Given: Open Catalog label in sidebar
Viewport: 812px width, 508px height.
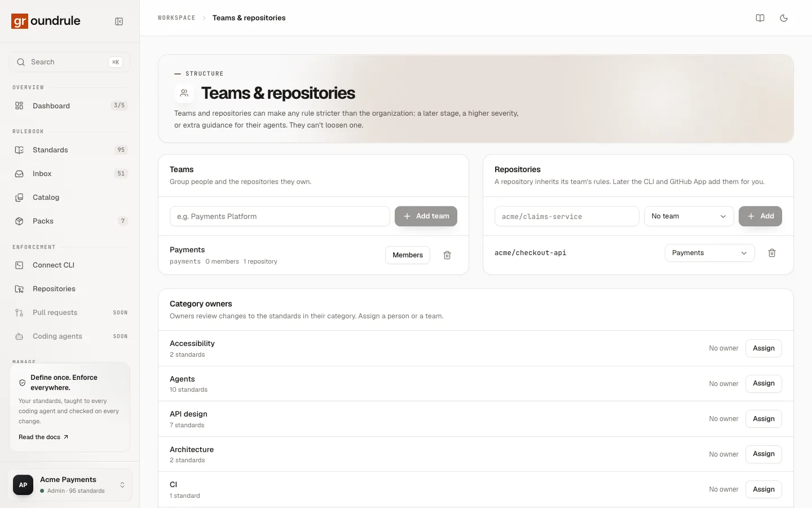Looking at the screenshot, I should pyautogui.click(x=46, y=198).
